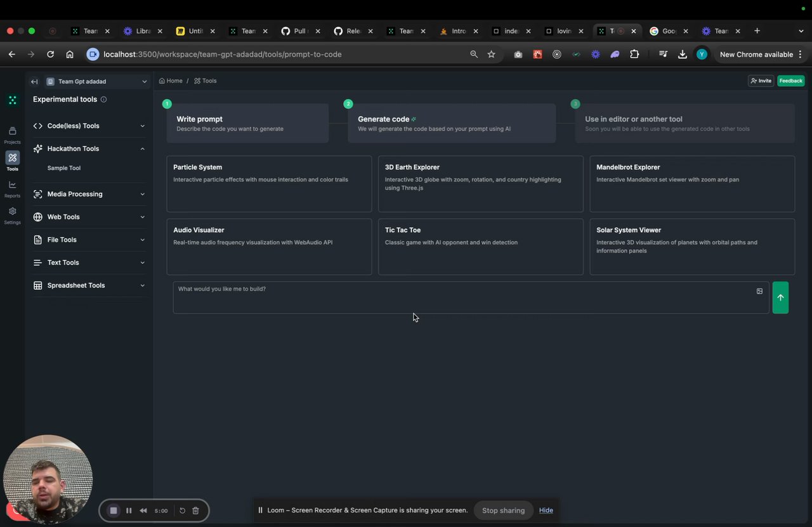Viewport: 812px width, 527px height.
Task: Click the address bar URL
Action: point(222,55)
